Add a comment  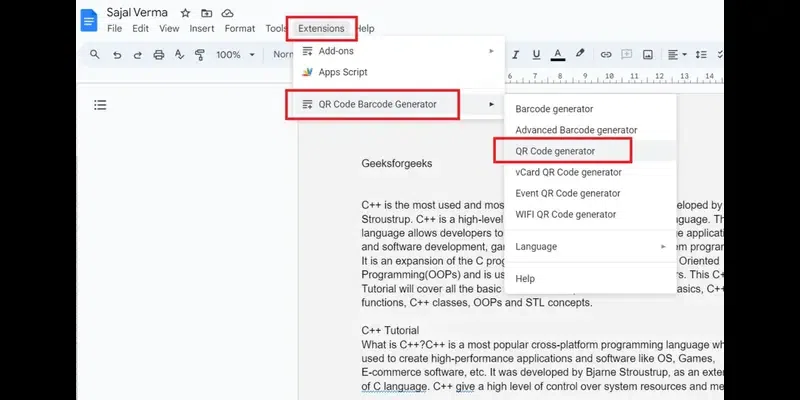tap(627, 54)
